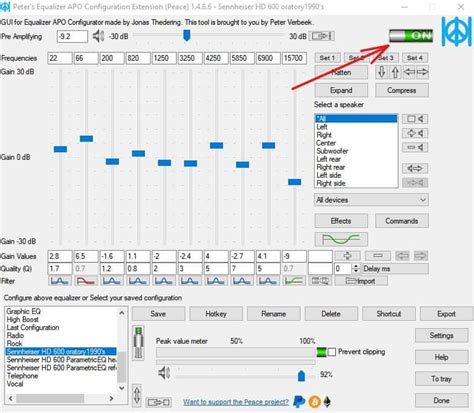Click up scroll arrow of configurations list
Screen dimensions: 474x413
(x=122, y=313)
